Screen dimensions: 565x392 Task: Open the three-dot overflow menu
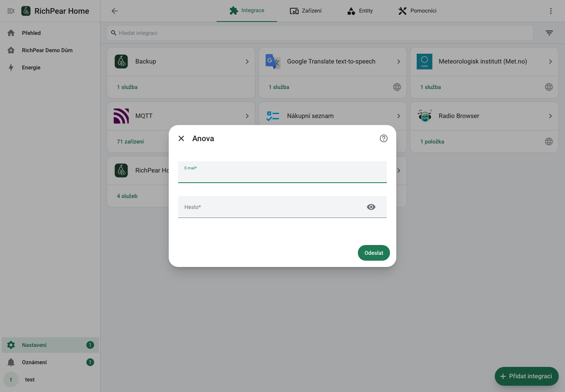551,11
